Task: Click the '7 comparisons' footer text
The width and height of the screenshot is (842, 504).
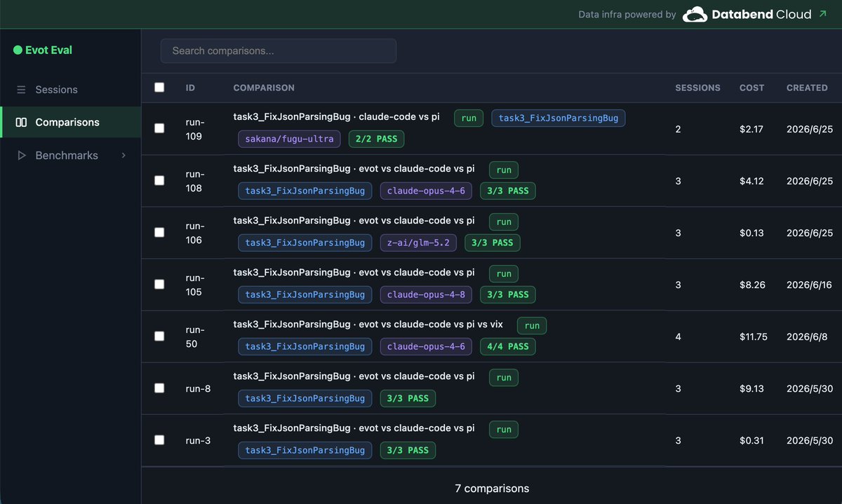Action: (492, 488)
